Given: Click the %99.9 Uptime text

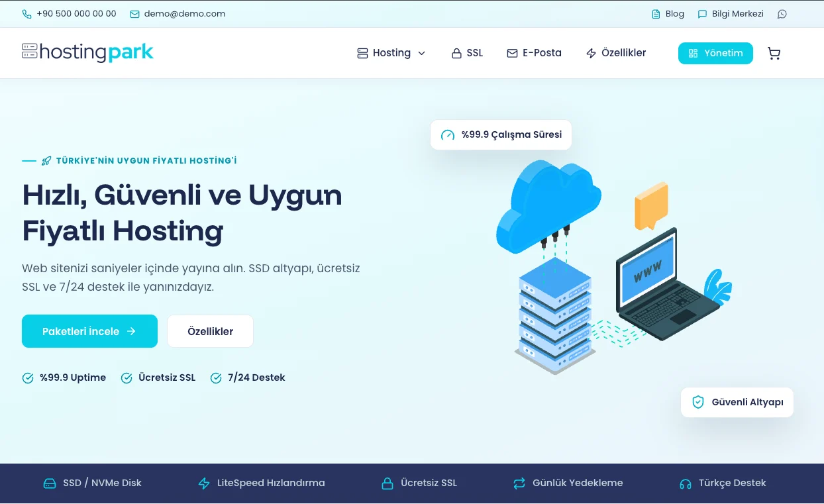Looking at the screenshot, I should coord(73,378).
